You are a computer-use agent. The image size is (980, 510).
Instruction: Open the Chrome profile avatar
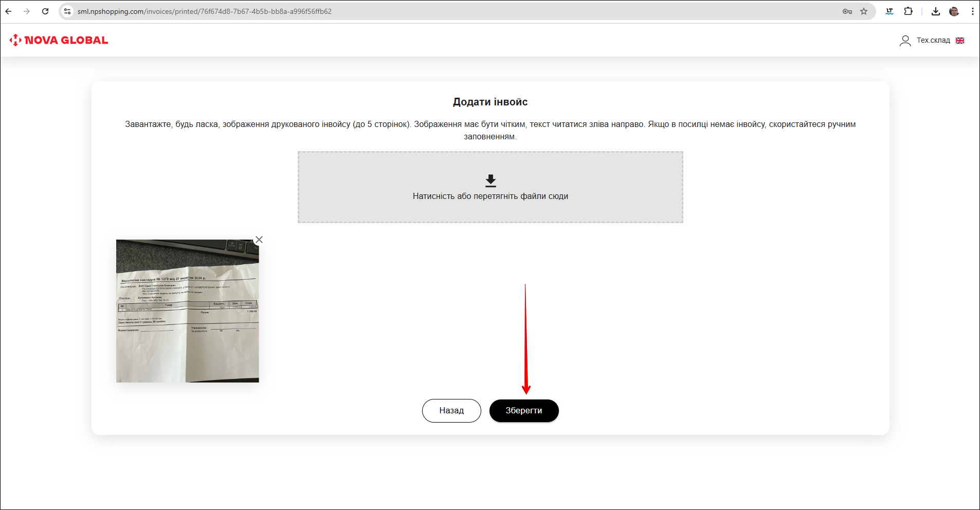[x=954, y=11]
